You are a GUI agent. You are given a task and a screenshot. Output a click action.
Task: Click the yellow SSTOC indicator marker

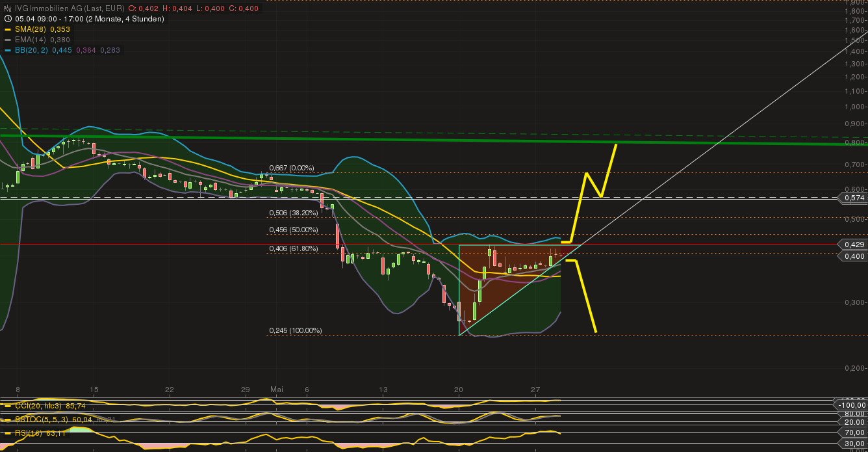(7, 419)
